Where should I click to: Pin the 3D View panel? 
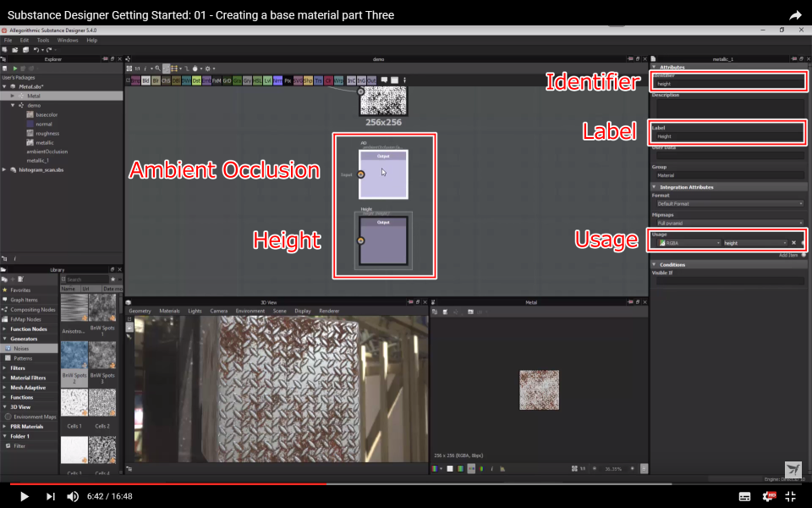[x=409, y=302]
